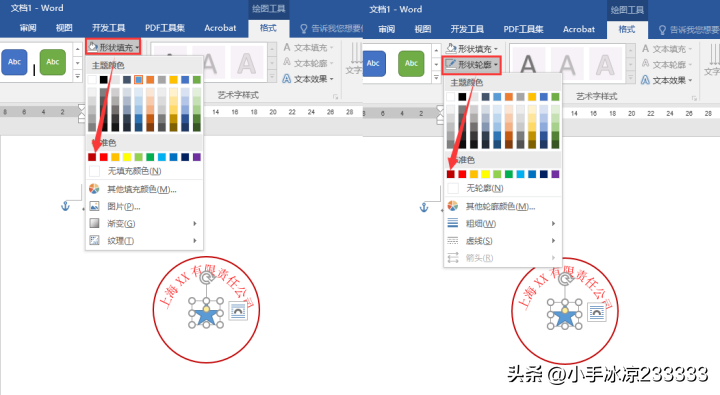This screenshot has height=395, width=720.
Task: Switch to PDF工具集 tab in right window
Action: (x=523, y=29)
